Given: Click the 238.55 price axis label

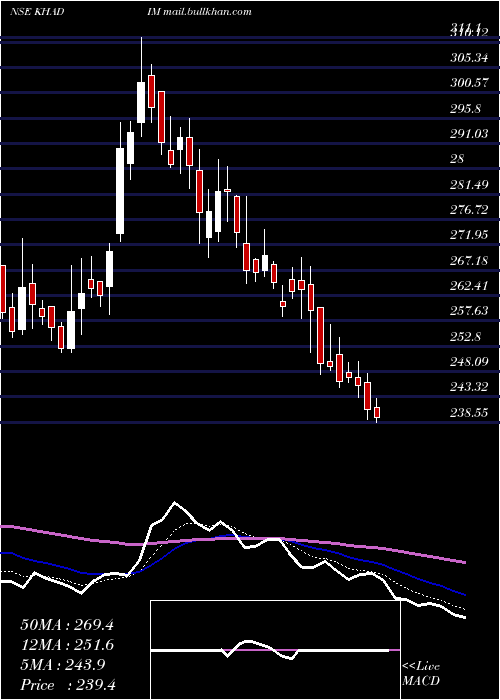Looking at the screenshot, I should 469,412.
